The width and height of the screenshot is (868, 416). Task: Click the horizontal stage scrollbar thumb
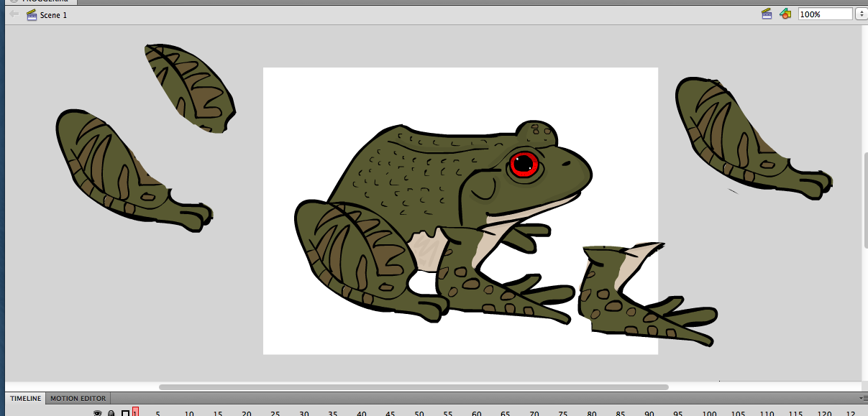tap(414, 387)
